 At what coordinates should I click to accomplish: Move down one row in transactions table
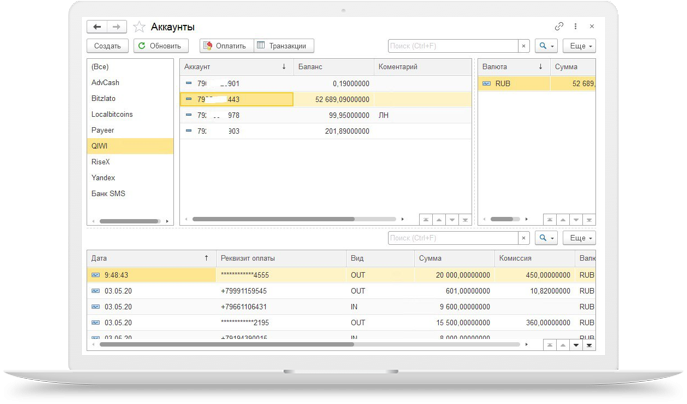click(x=576, y=345)
